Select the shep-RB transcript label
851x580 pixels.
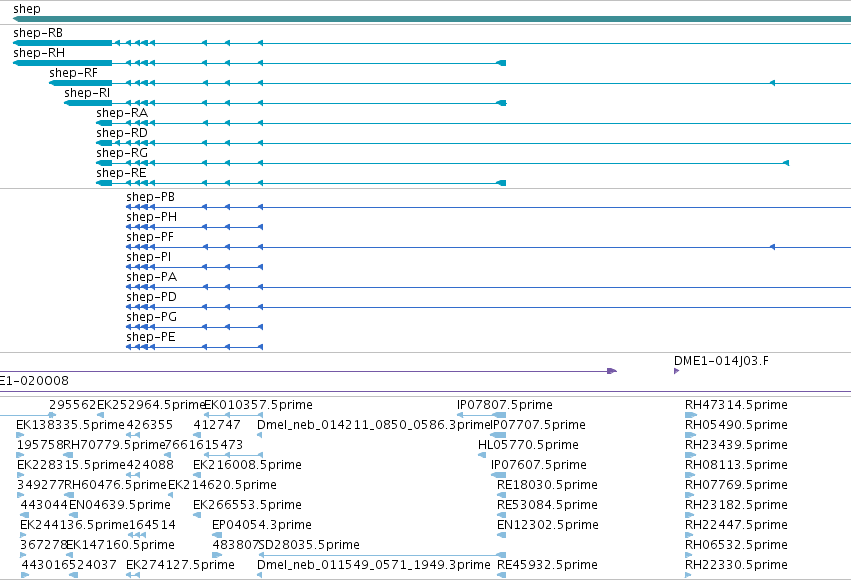click(38, 33)
